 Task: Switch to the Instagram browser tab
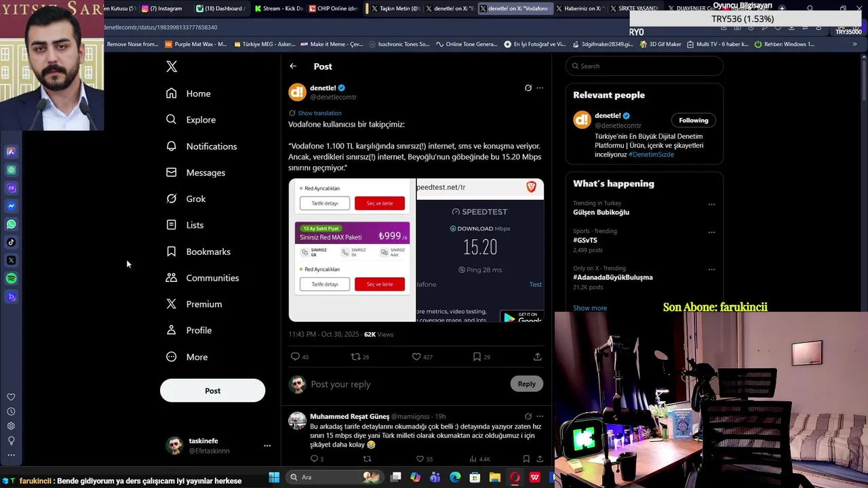[x=163, y=9]
